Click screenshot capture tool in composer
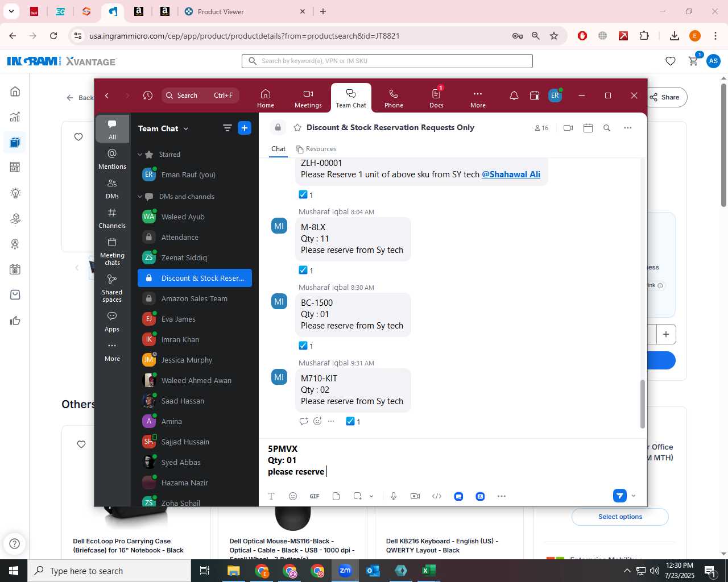This screenshot has width=728, height=582. [x=357, y=496]
